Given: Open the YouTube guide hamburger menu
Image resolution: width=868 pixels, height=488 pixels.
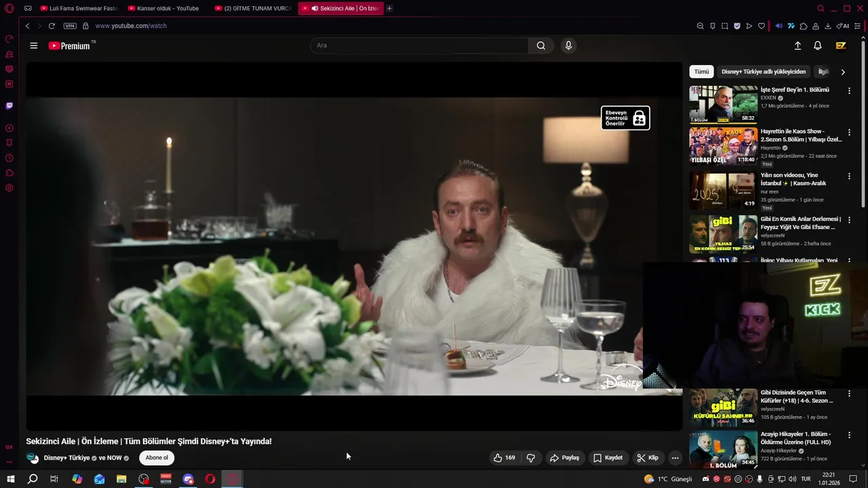Looking at the screenshot, I should click(x=34, y=45).
